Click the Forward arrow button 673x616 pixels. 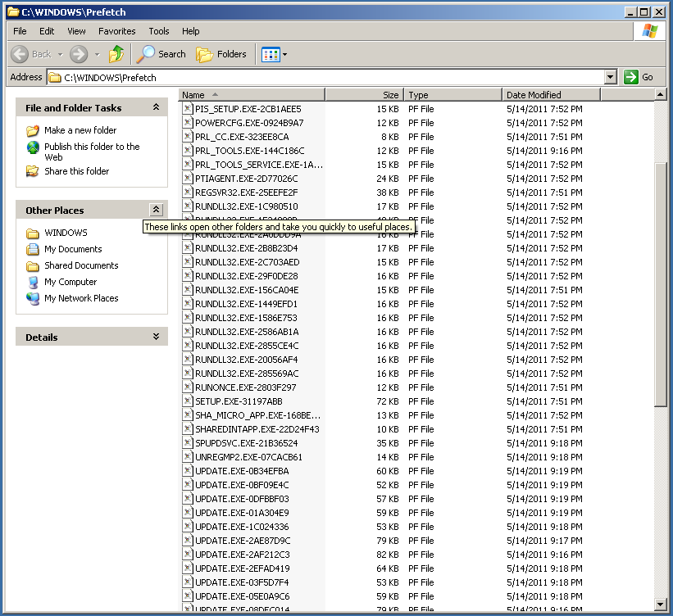pyautogui.click(x=79, y=54)
